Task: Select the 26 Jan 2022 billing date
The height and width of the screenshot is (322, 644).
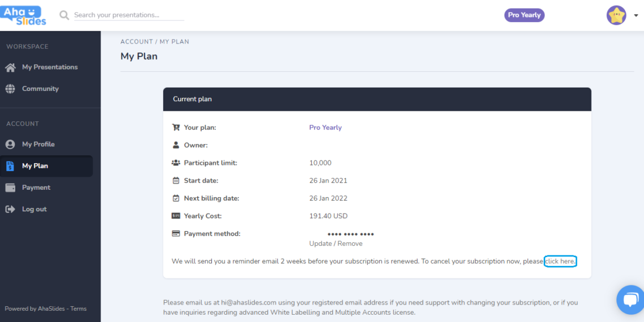Action: 328,198
